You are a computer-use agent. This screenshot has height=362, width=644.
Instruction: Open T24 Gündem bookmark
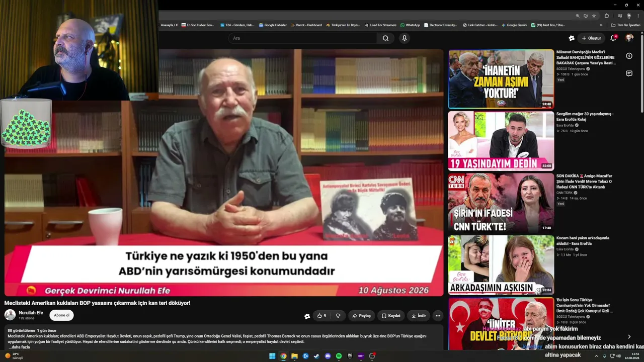tap(237, 25)
